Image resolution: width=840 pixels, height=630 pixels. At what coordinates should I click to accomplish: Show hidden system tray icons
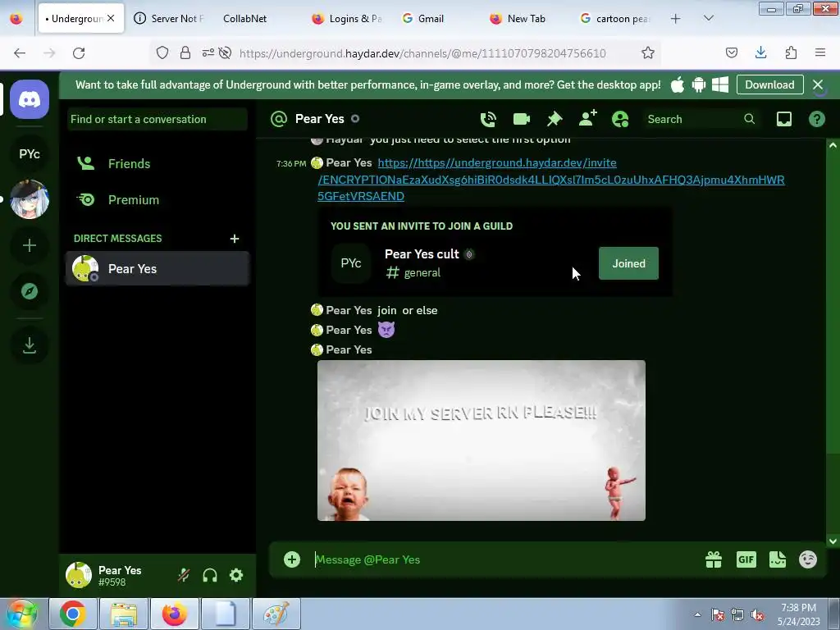click(x=697, y=614)
